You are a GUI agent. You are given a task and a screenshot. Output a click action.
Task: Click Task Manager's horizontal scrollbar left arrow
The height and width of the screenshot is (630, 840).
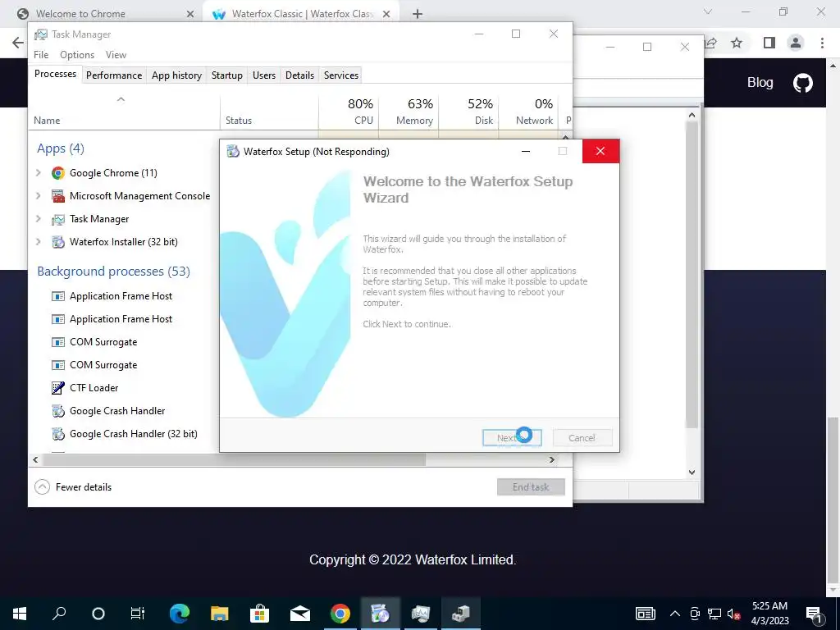35,459
